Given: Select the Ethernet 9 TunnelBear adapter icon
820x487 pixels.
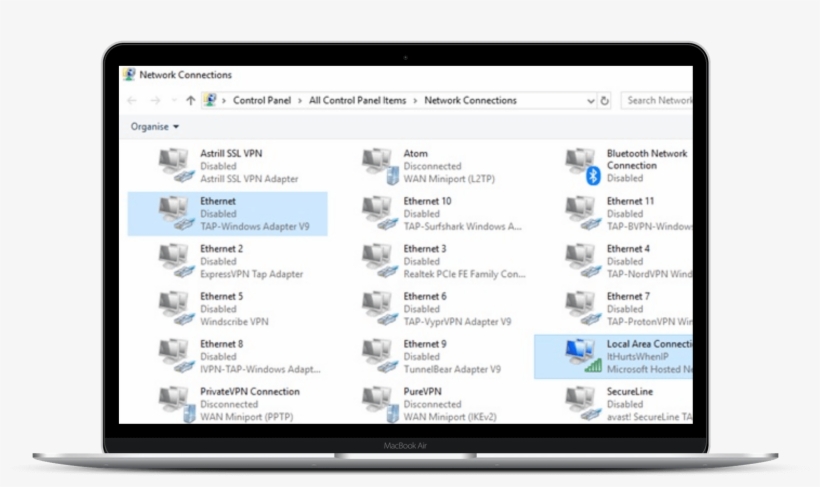Looking at the screenshot, I should (380, 356).
